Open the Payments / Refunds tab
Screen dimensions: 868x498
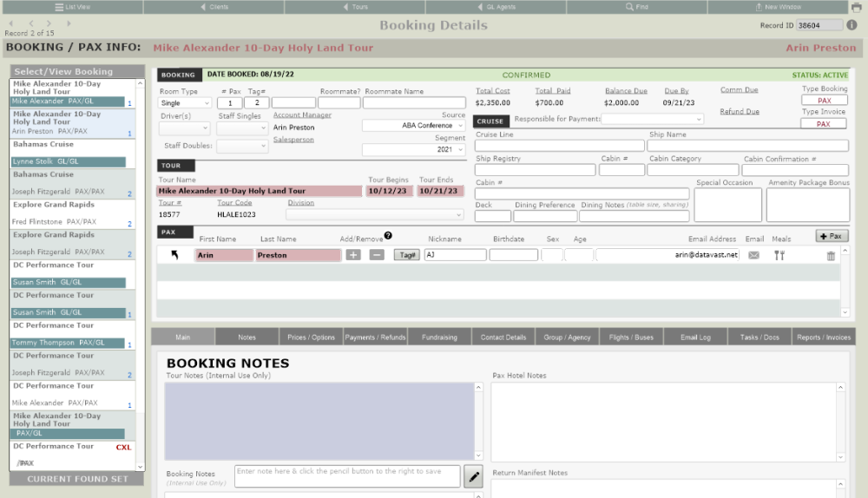coord(375,337)
